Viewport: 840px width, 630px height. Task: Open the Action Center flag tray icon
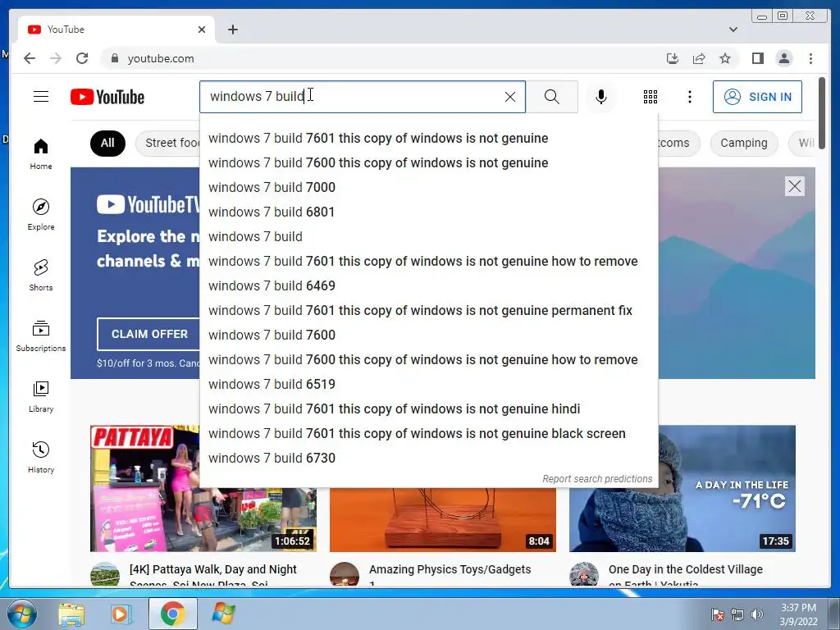coord(717,614)
